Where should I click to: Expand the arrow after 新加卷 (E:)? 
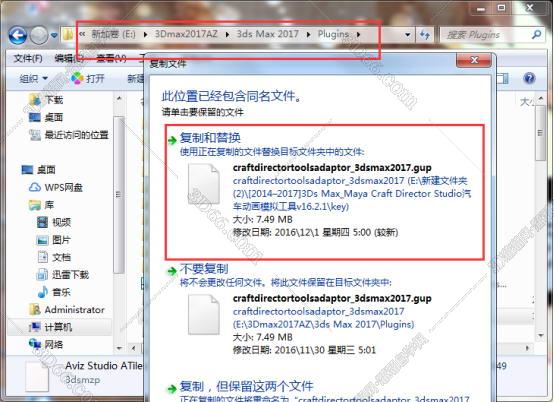(146, 35)
